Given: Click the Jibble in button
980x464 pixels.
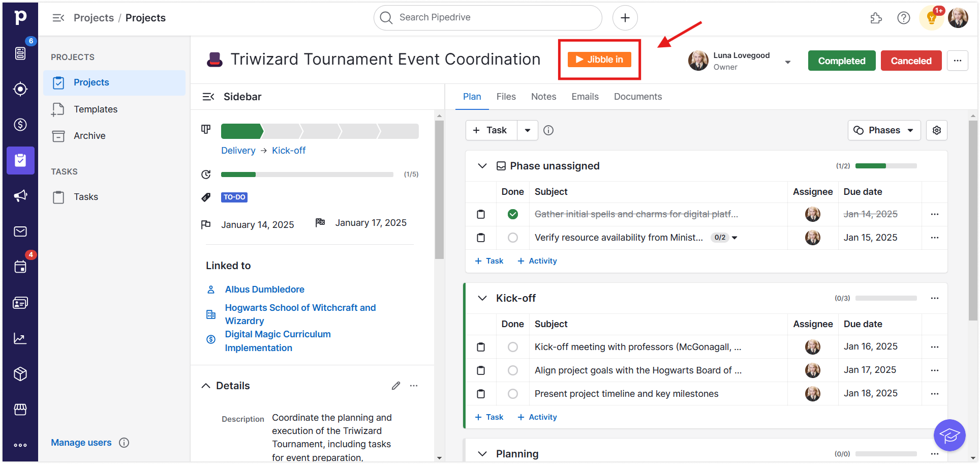Looking at the screenshot, I should click(599, 60).
